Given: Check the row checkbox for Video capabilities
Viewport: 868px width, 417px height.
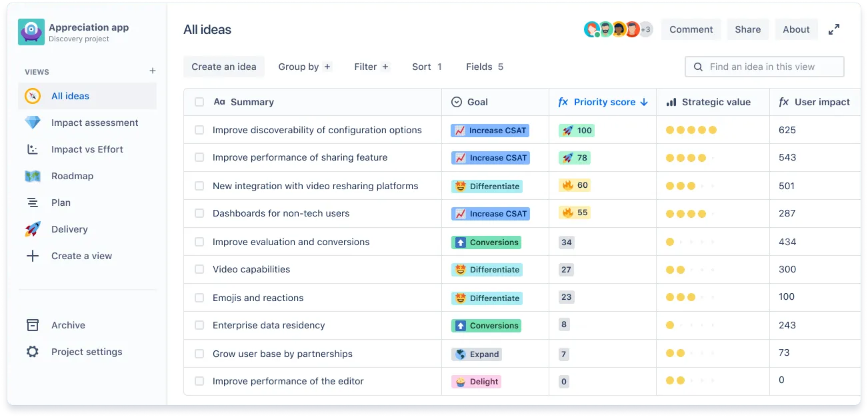Looking at the screenshot, I should [199, 270].
